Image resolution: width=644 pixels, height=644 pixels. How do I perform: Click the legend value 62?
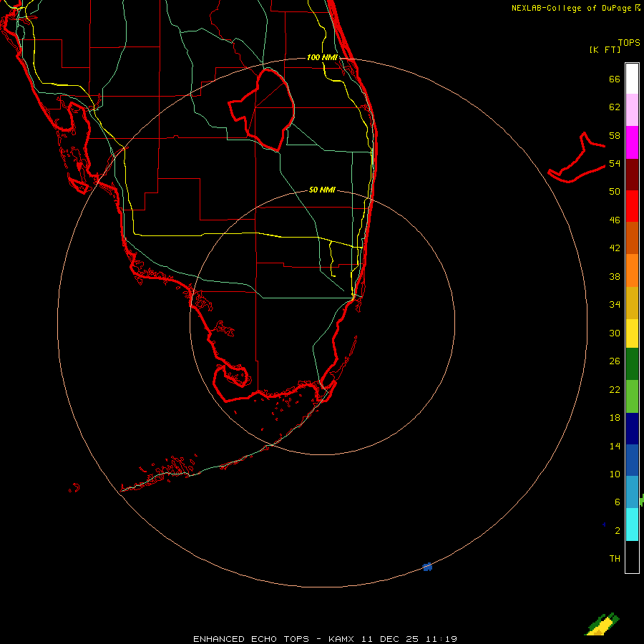coord(615,107)
